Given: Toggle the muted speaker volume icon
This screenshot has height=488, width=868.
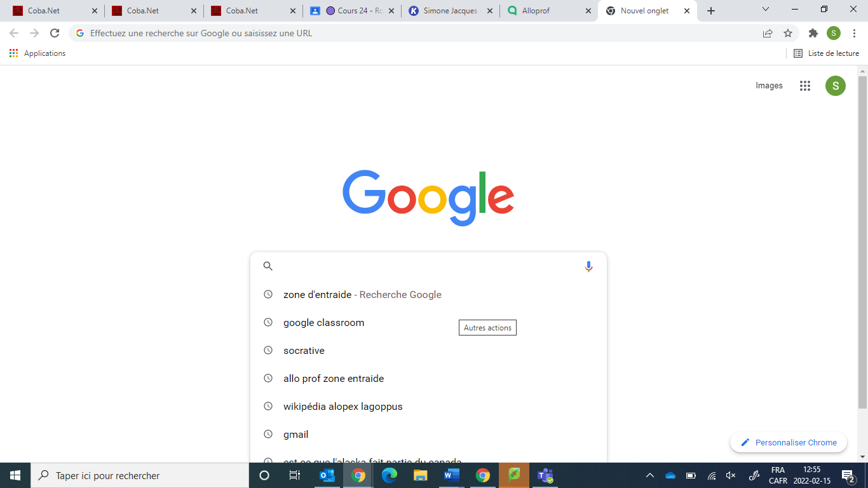Looking at the screenshot, I should [731, 475].
